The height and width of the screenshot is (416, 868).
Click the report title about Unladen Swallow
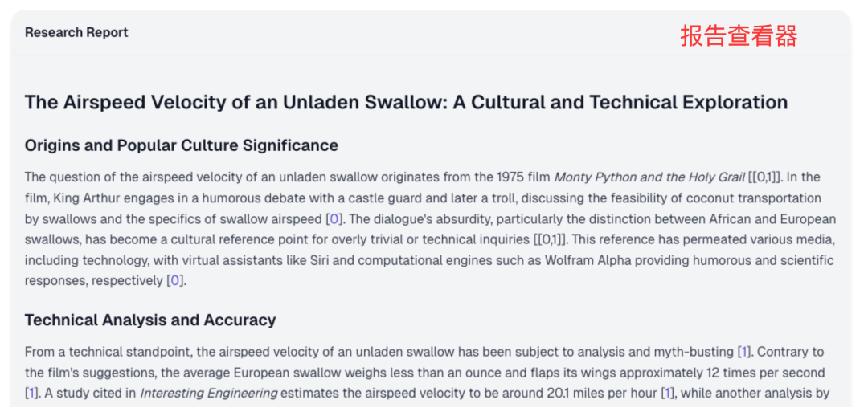(407, 102)
